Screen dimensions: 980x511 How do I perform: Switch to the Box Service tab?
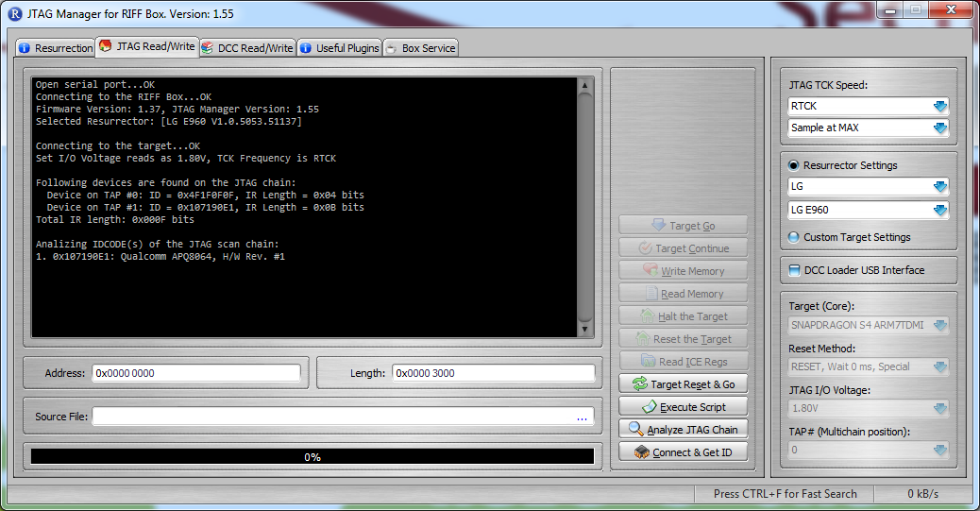tap(421, 48)
